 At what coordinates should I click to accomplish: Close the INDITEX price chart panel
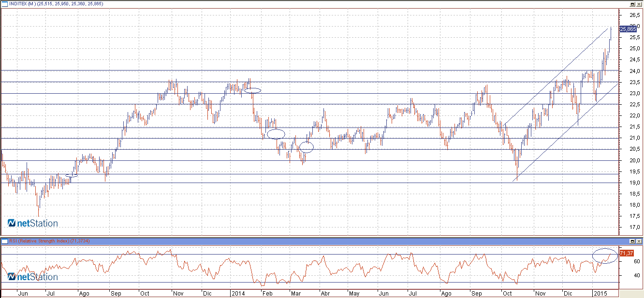(639, 4)
